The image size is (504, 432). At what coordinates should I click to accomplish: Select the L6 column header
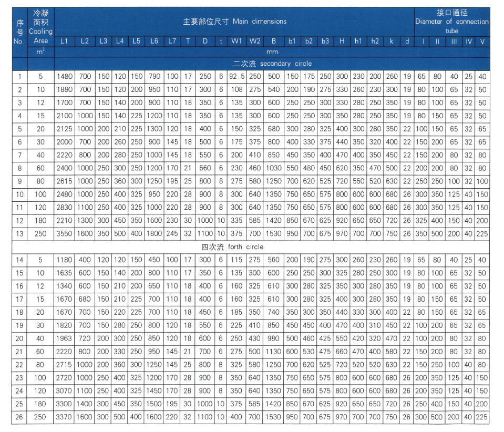(154, 41)
